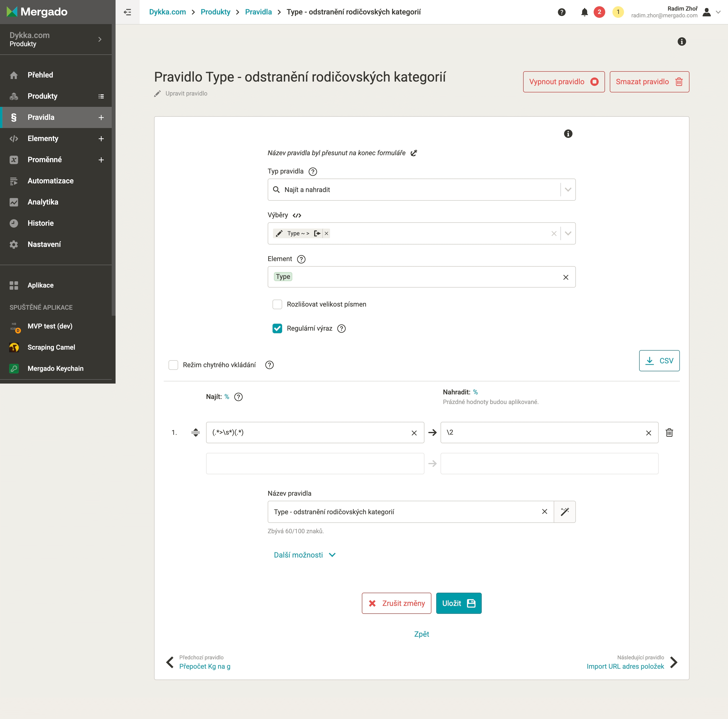Go to Historie in sidebar menu
Viewport: 728px width, 719px height.
(41, 223)
